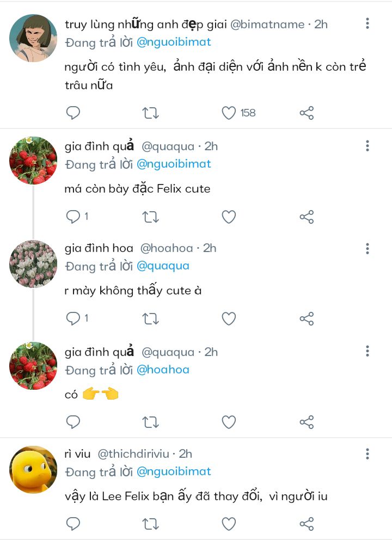The image size is (392, 540).
Task: Share the tweet from @hoahoa
Action: pos(307,319)
